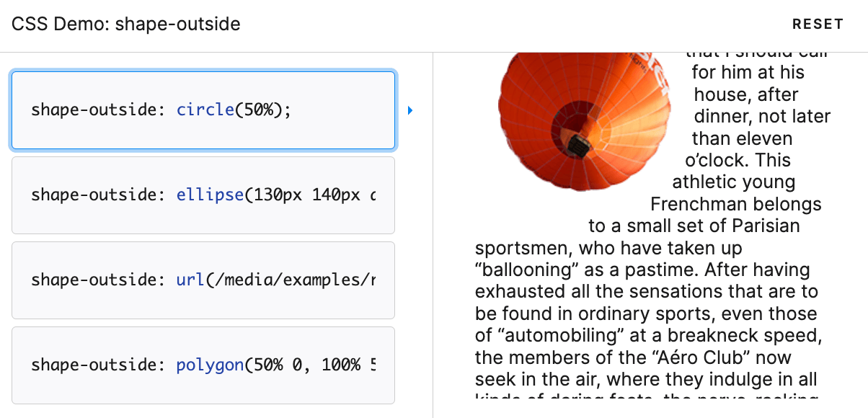Click the blue "ellipse" function keyword

[210, 195]
